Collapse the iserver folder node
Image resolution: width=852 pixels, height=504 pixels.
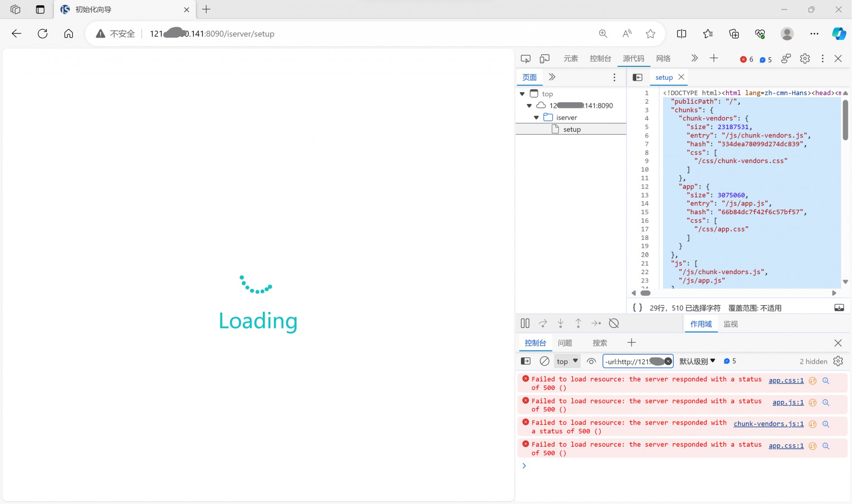536,118
